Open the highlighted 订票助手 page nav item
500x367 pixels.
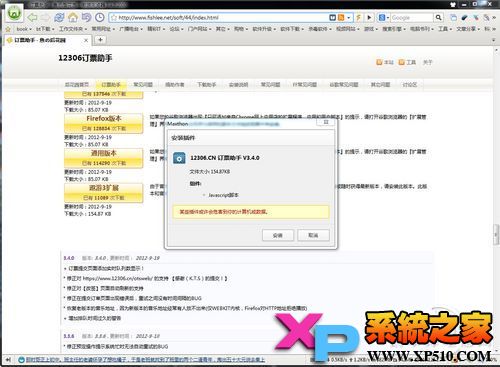111,85
